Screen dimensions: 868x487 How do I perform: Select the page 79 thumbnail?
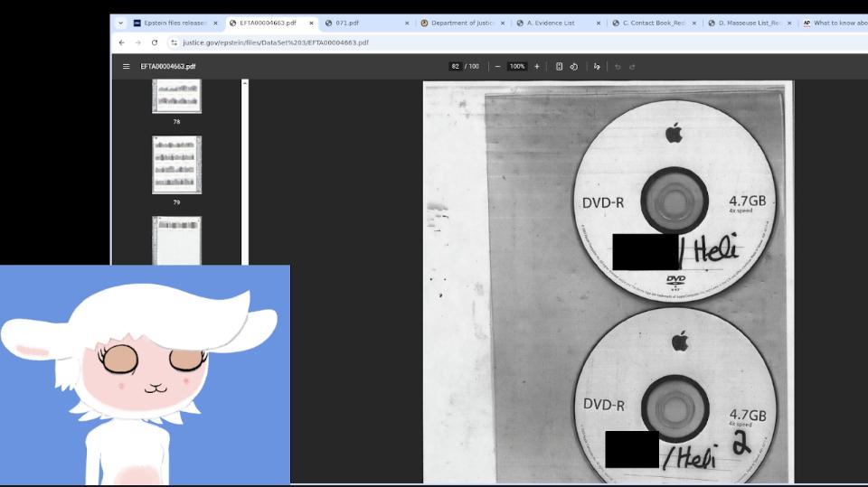(x=176, y=164)
